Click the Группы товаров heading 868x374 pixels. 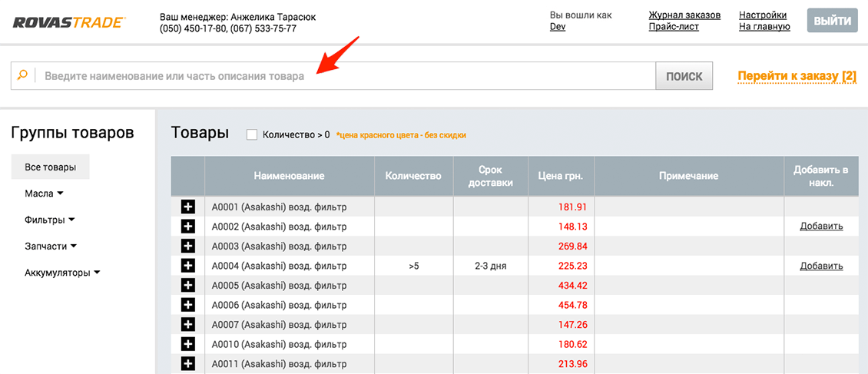click(x=72, y=133)
